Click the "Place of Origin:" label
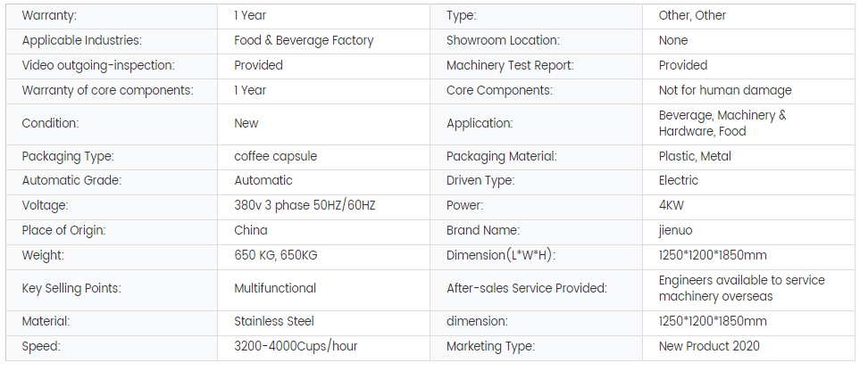The width and height of the screenshot is (868, 371). click(x=63, y=231)
